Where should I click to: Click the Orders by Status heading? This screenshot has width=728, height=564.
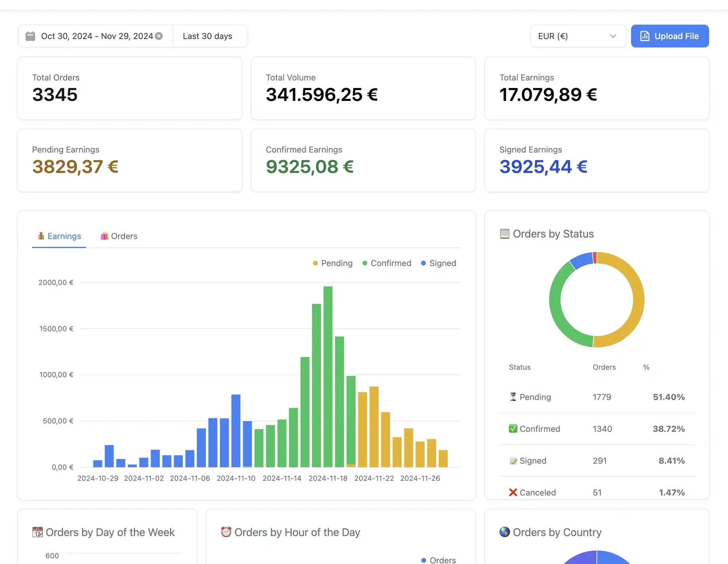pyautogui.click(x=553, y=234)
